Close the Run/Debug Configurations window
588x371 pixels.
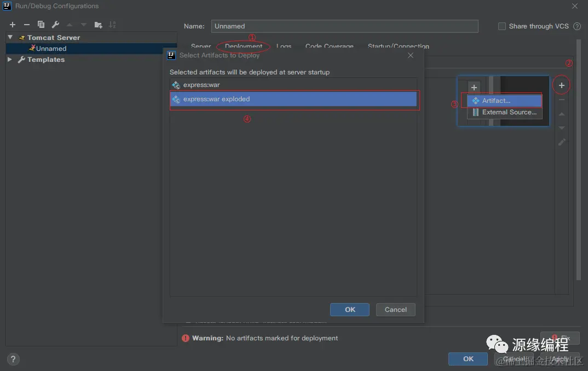575,6
